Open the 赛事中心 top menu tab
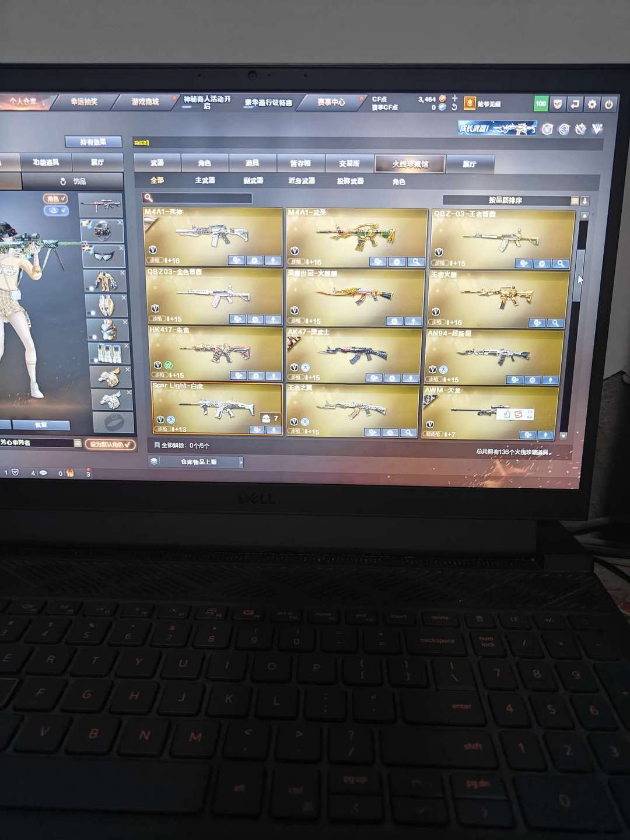630x840 pixels. pos(331,103)
